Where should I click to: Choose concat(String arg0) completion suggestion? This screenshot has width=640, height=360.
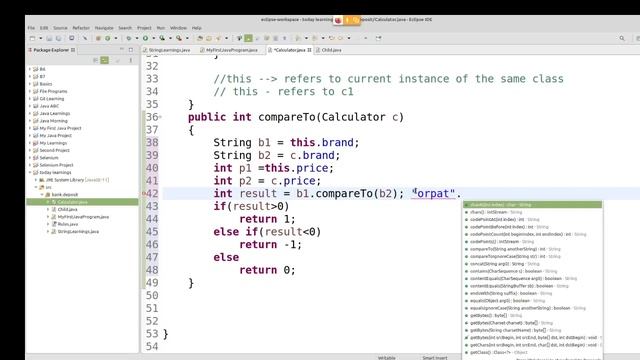pyautogui.click(x=532, y=264)
